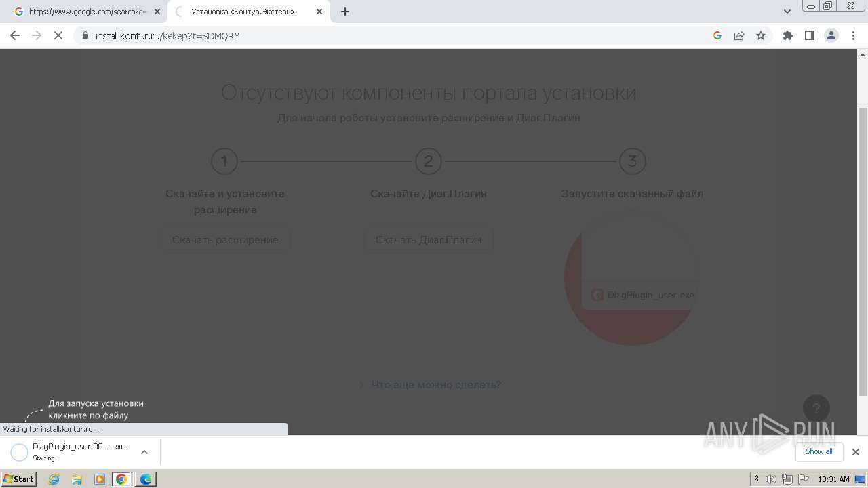Close the Установка «Контур.Экстерн» tab
This screenshot has width=868, height=488.
point(319,12)
